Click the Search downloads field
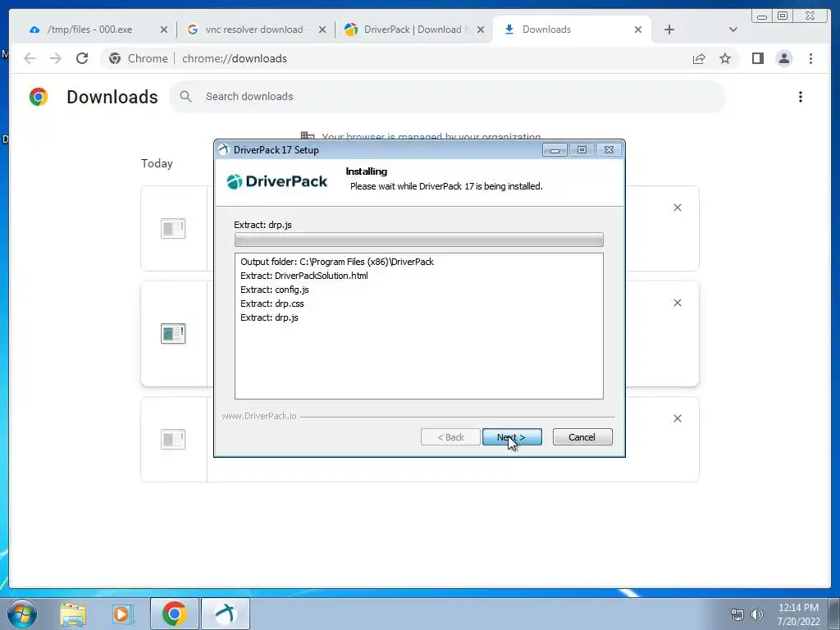 click(x=447, y=97)
